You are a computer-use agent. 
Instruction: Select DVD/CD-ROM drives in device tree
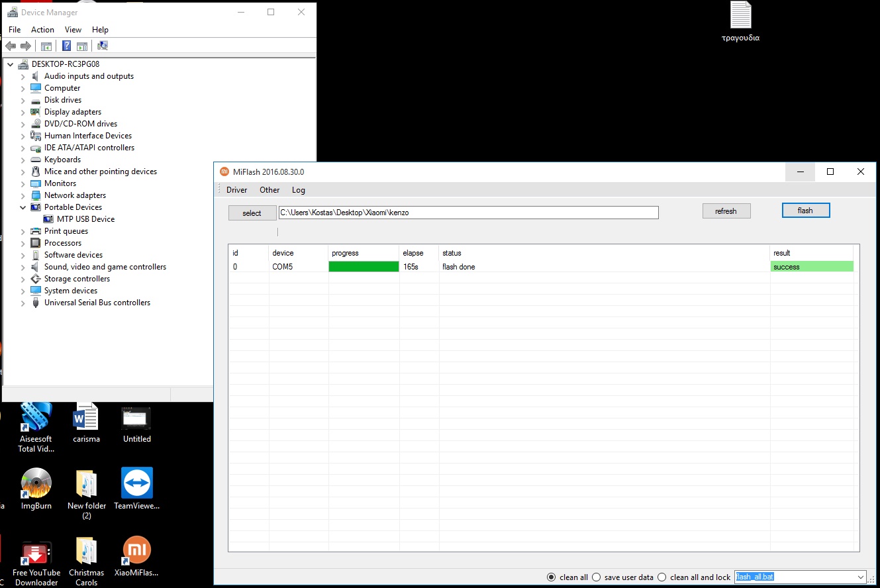click(81, 124)
